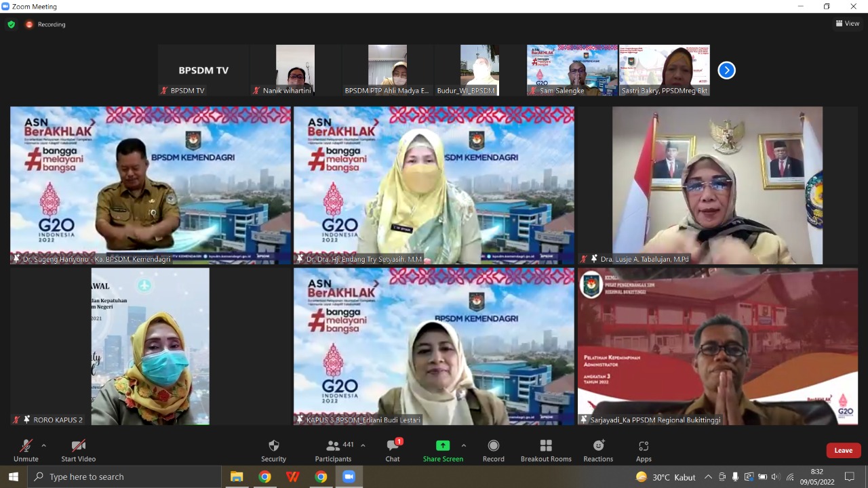Click the Zoom icon in the taskbar

[349, 476]
